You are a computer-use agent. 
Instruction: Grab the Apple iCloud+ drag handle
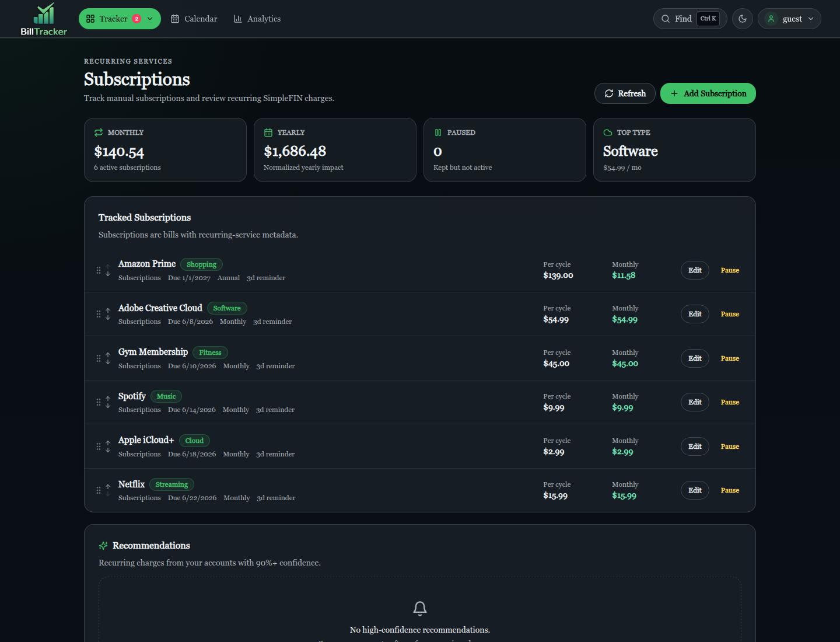coord(99,446)
